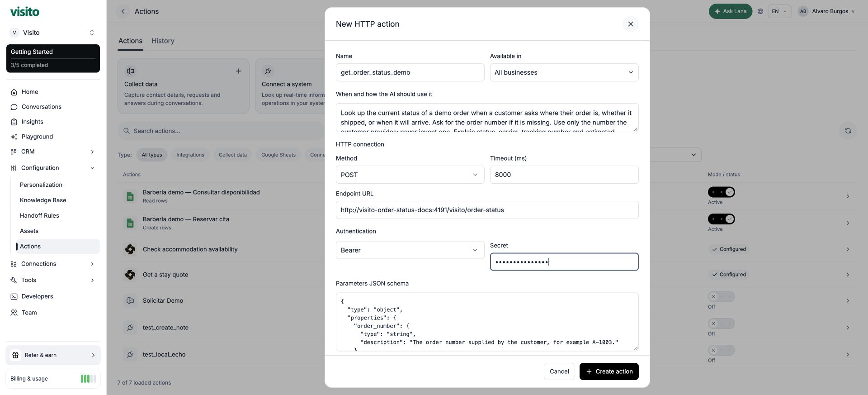
Task: Select the Actions tab
Action: coord(130,41)
